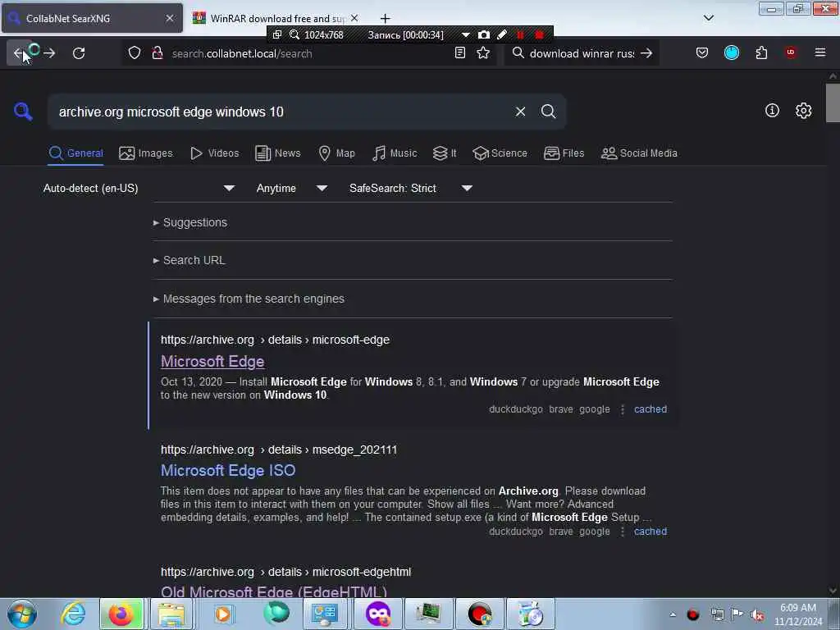Open the blue circular account icon
Image resolution: width=840 pixels, height=630 pixels.
tap(731, 52)
